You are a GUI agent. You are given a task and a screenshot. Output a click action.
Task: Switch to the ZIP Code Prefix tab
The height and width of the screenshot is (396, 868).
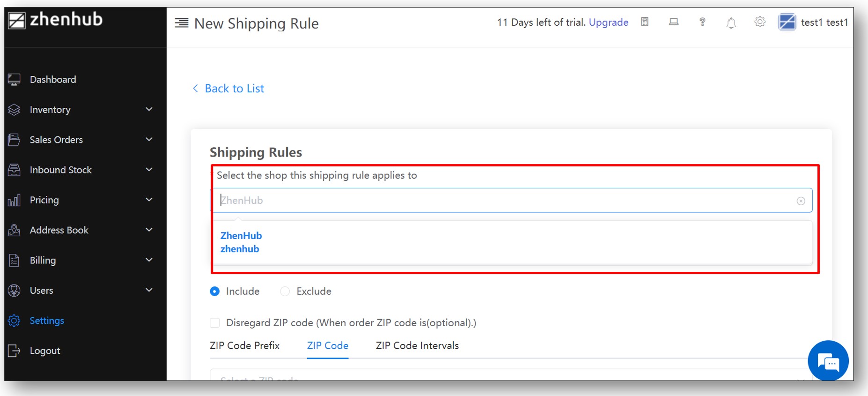[244, 346]
